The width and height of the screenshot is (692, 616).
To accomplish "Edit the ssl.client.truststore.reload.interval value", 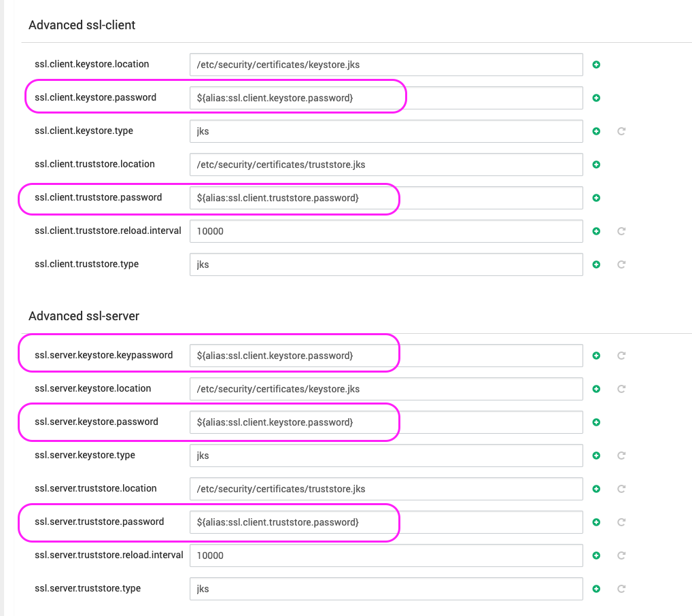I will point(385,231).
